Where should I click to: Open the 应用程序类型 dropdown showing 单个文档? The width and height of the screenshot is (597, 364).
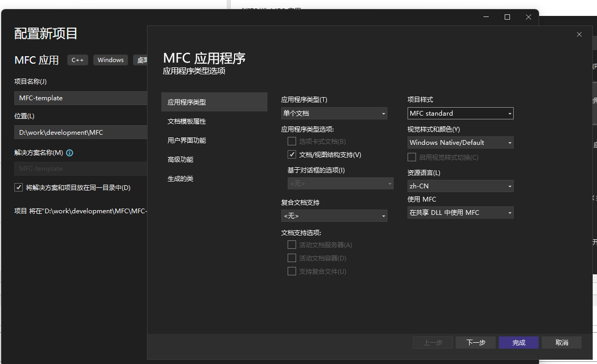pyautogui.click(x=334, y=113)
